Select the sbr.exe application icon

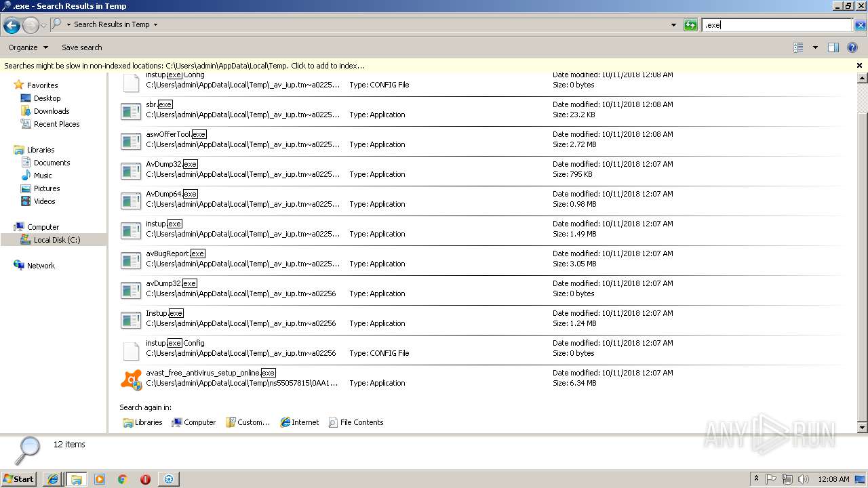pyautogui.click(x=131, y=111)
